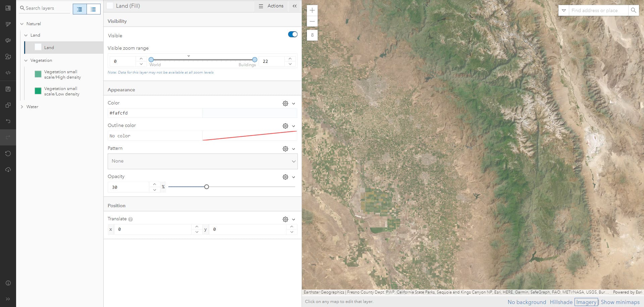Collapse the Vegetation layer group

pos(26,60)
